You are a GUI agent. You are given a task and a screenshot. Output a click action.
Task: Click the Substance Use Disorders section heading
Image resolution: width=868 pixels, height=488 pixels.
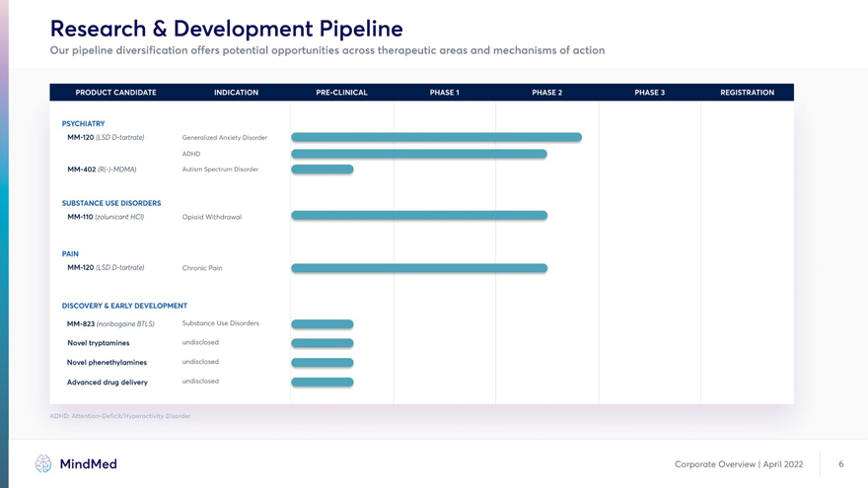pos(111,203)
